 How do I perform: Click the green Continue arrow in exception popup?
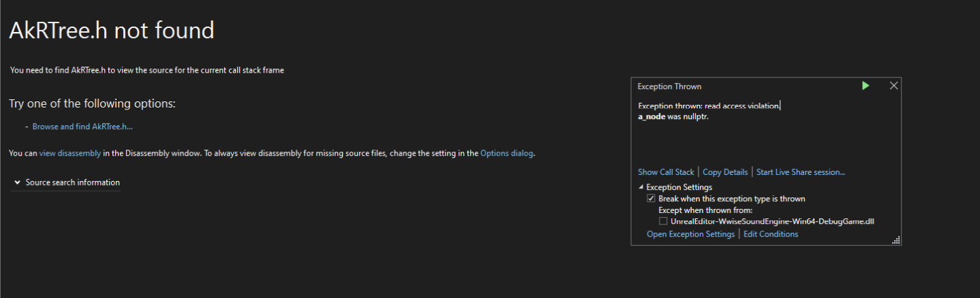pyautogui.click(x=866, y=86)
